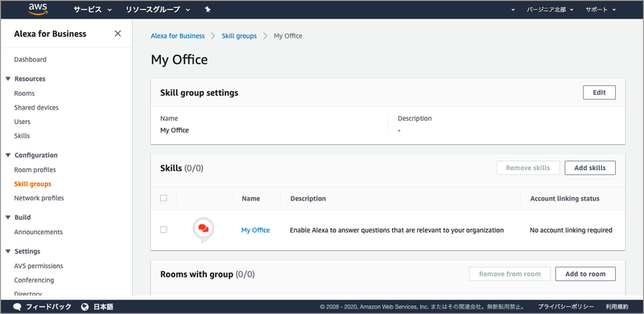Click the Alexa for Business sidebar title
644x314 pixels.
point(50,34)
